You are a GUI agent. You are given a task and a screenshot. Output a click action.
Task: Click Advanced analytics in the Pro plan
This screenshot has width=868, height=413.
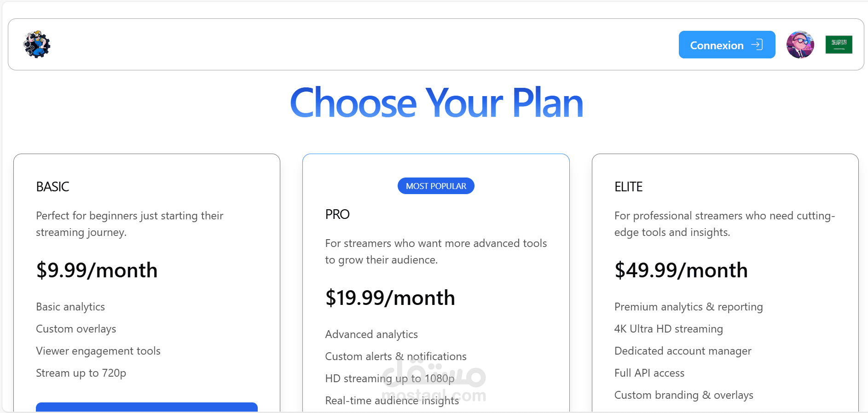(371, 334)
